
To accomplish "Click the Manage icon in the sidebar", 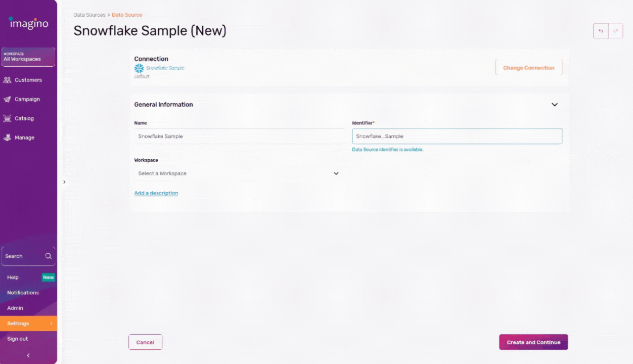I will (7, 138).
